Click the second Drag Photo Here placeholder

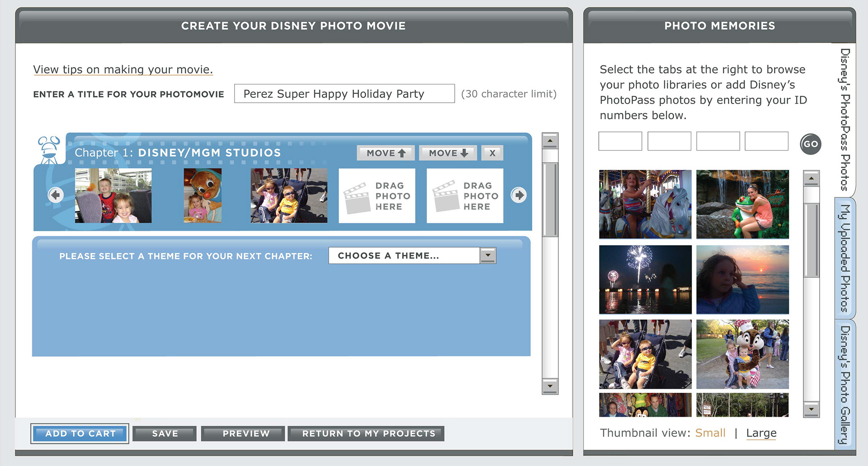pyautogui.click(x=465, y=196)
